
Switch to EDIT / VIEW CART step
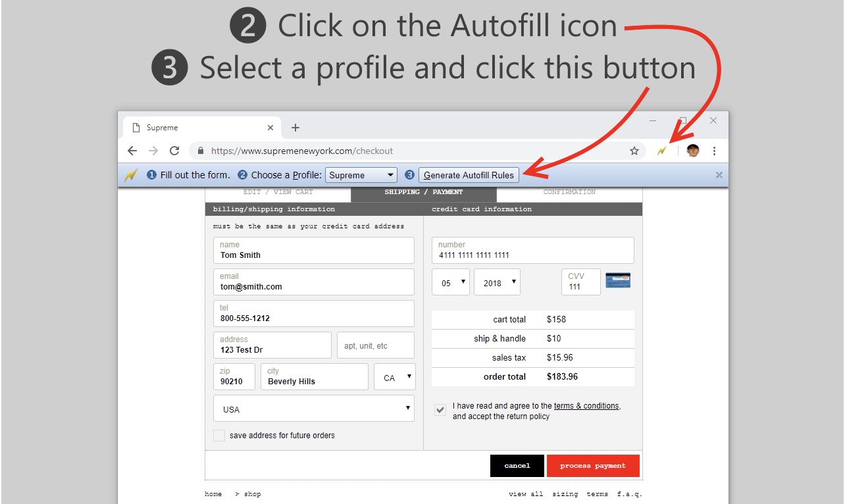278,192
